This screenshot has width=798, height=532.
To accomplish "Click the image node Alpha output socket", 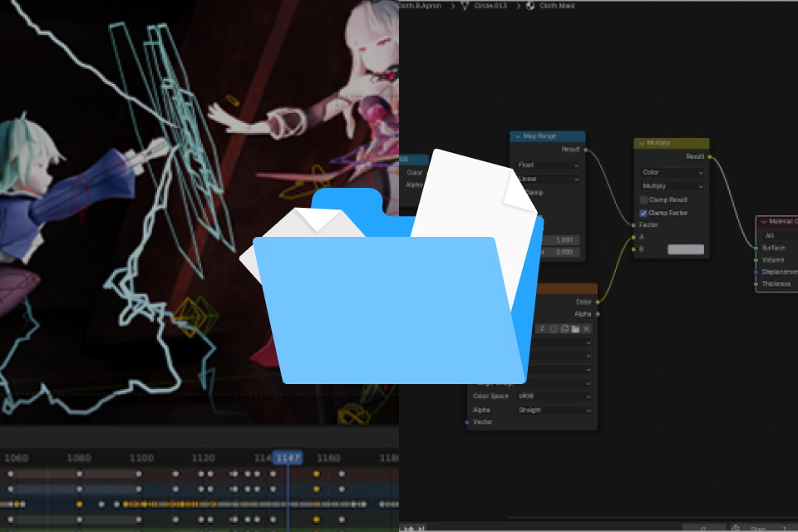I will (x=598, y=314).
